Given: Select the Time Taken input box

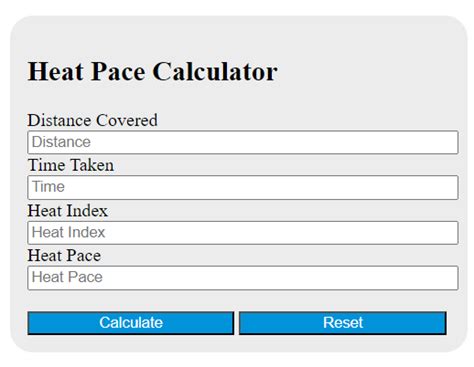Looking at the screenshot, I should 243,187.
